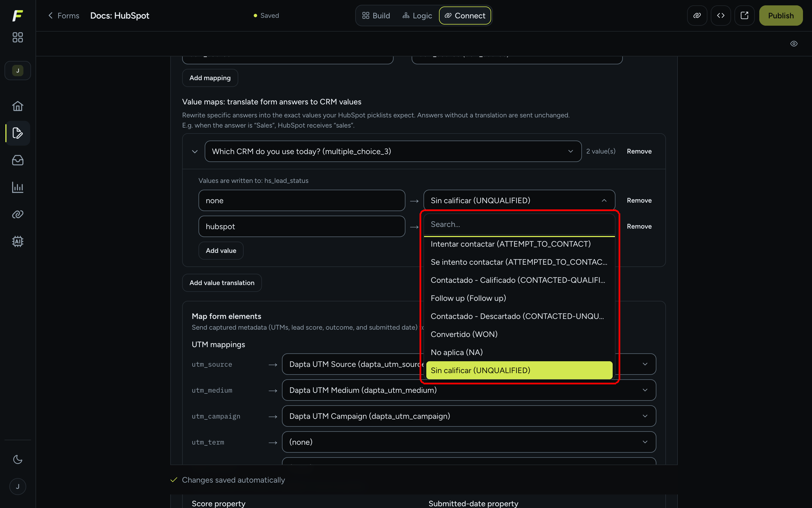Click the Publish button

click(781, 16)
